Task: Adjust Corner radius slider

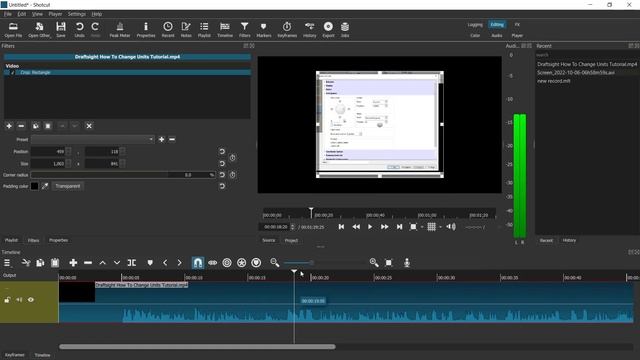Action: pyautogui.click(x=123, y=175)
